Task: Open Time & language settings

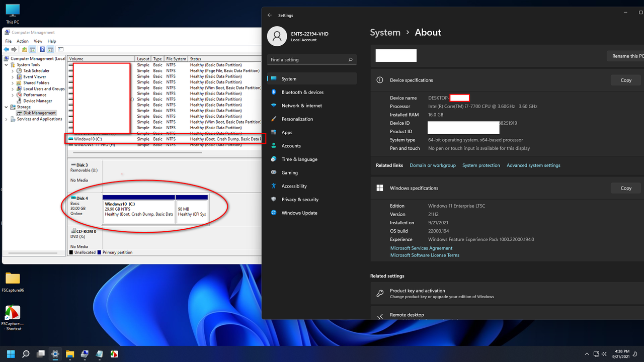Action: tap(312, 159)
